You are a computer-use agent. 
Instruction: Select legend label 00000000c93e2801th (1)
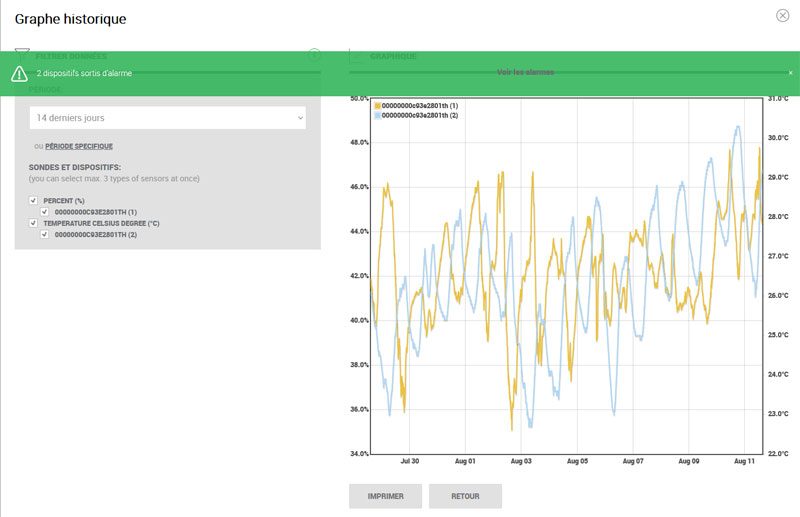tap(420, 106)
